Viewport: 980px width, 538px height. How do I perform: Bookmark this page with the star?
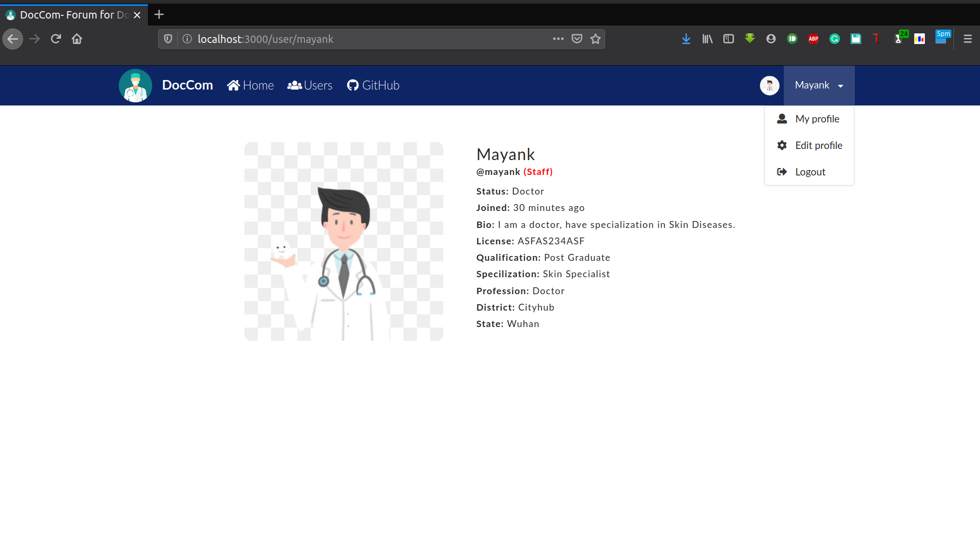[x=596, y=39]
